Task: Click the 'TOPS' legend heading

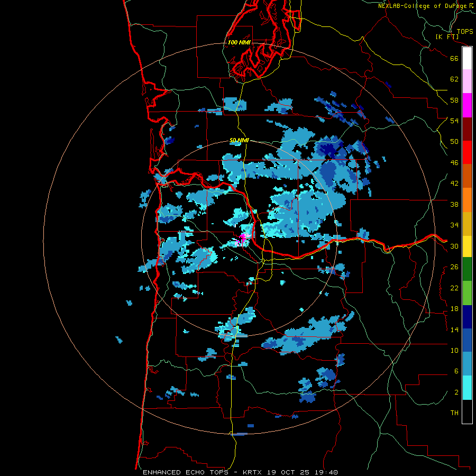Action: click(x=465, y=32)
